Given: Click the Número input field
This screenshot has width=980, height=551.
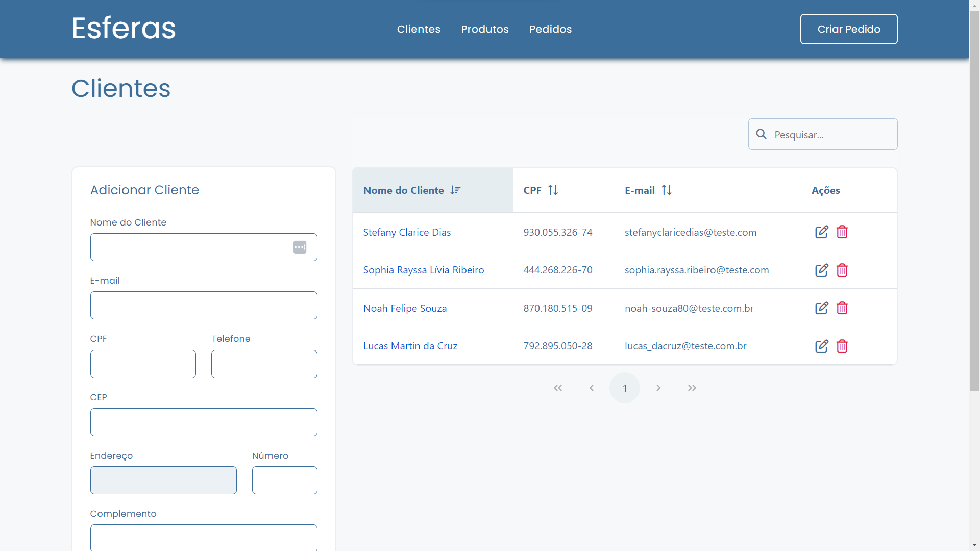Looking at the screenshot, I should (x=285, y=480).
